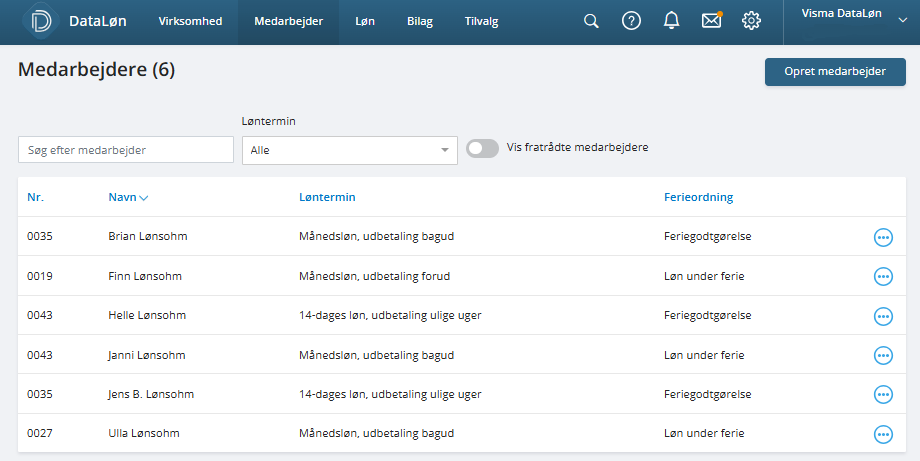Open more options for Helle Lønsohm
This screenshot has height=461, width=920.
coord(883,316)
